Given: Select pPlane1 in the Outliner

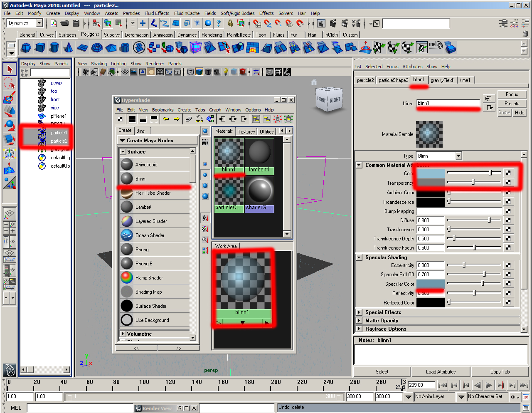Looking at the screenshot, I should pos(59,116).
